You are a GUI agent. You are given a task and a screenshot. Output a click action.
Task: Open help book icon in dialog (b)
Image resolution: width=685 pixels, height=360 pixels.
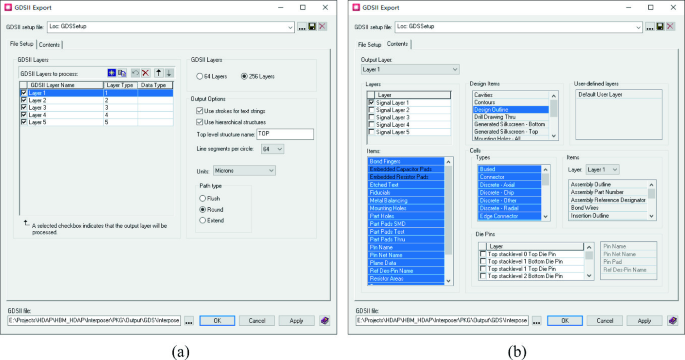click(672, 321)
